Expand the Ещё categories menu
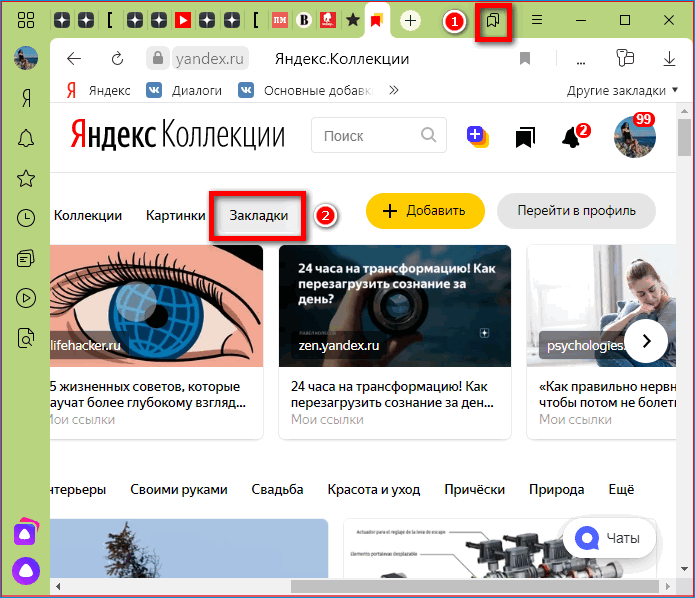 point(621,489)
